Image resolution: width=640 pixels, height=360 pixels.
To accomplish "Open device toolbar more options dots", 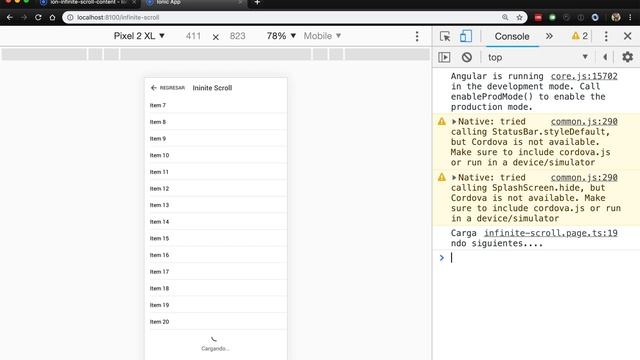I will (417, 36).
